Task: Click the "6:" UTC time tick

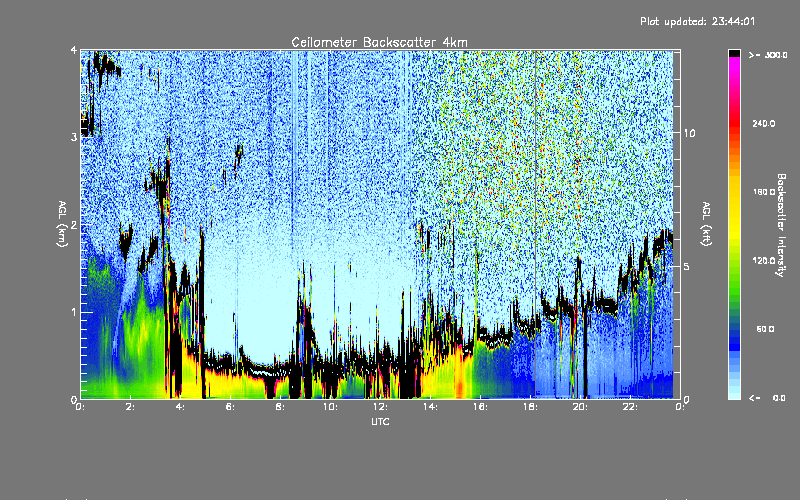Action: click(231, 407)
